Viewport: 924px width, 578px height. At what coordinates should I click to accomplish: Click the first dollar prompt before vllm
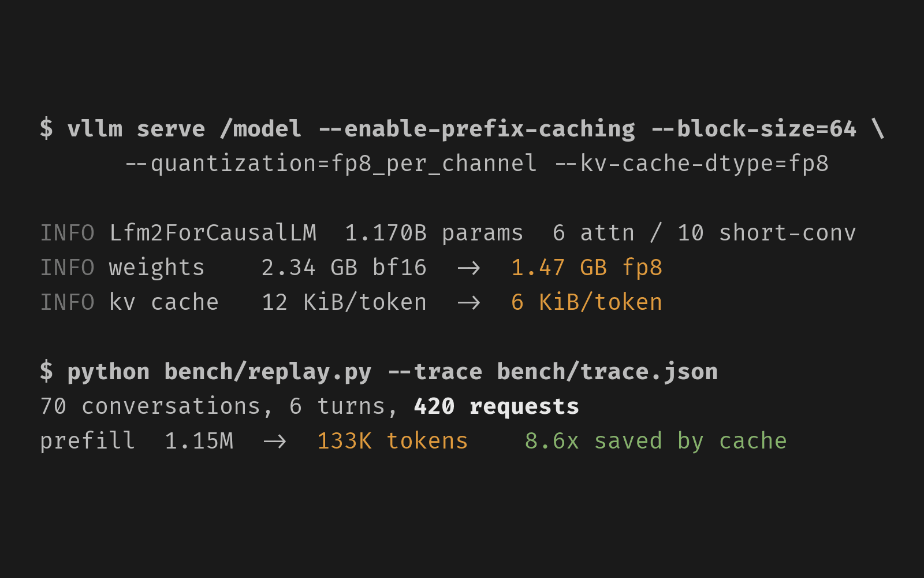[47, 128]
